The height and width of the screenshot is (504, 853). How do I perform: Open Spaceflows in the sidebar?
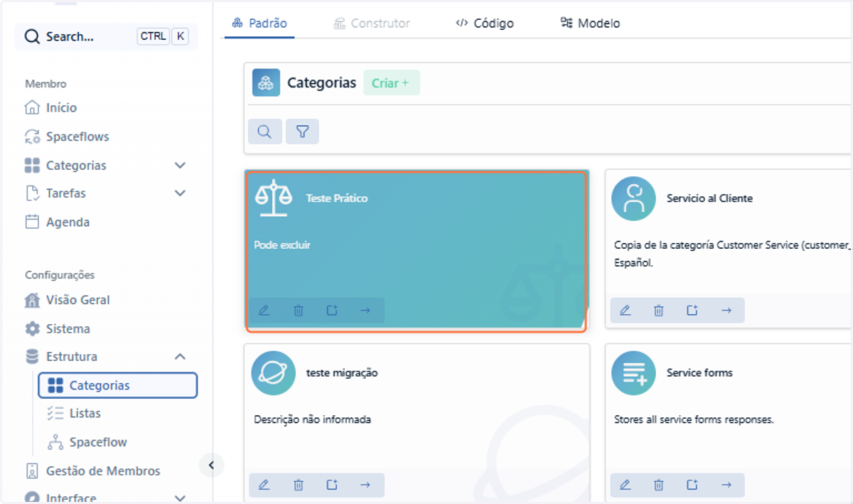(67, 136)
